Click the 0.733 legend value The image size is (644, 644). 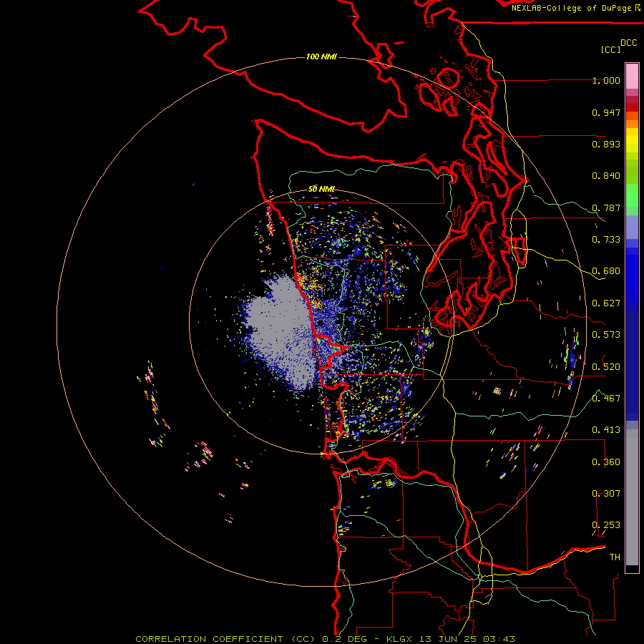(x=606, y=240)
